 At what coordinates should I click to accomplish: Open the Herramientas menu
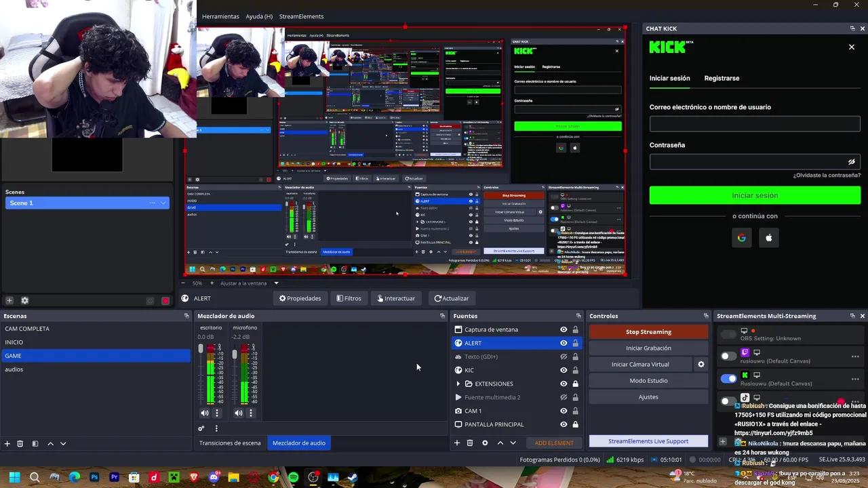pos(220,16)
